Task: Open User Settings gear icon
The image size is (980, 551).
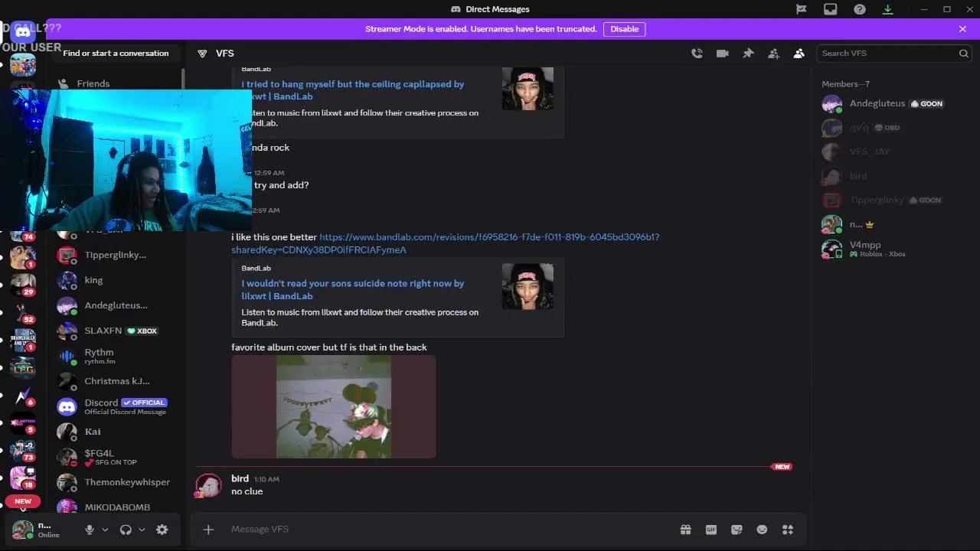Action: coord(162,530)
